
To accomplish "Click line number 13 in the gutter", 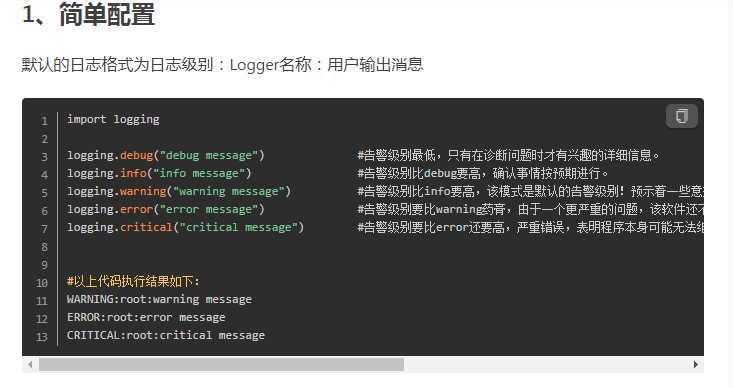I will 42,337.
